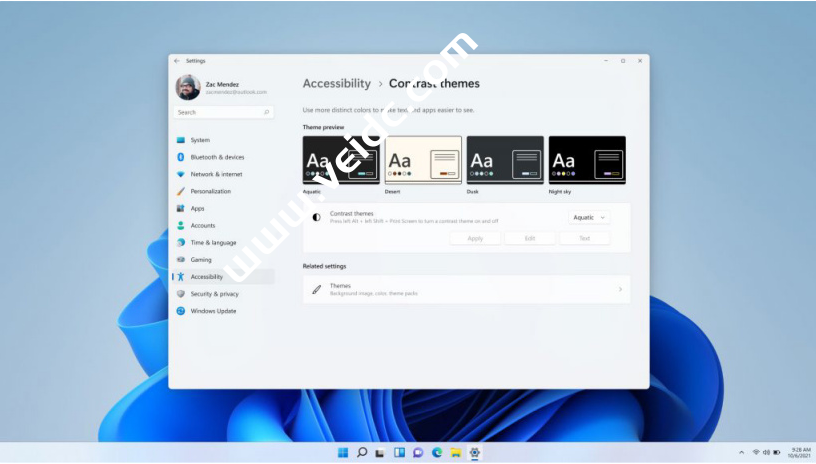This screenshot has width=816, height=464.
Task: Select the Desert theme preview thumbnail
Action: pyautogui.click(x=423, y=160)
